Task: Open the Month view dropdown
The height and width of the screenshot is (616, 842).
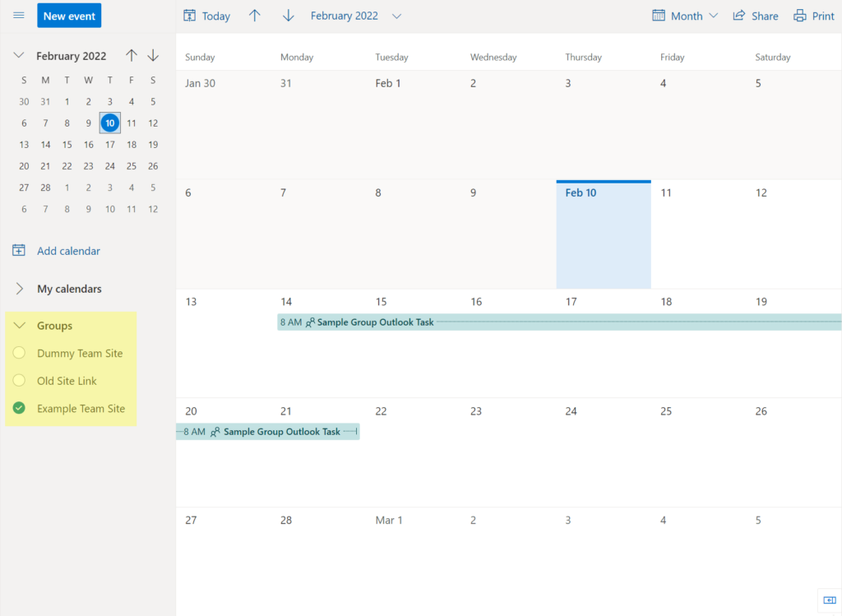Action: coord(685,16)
